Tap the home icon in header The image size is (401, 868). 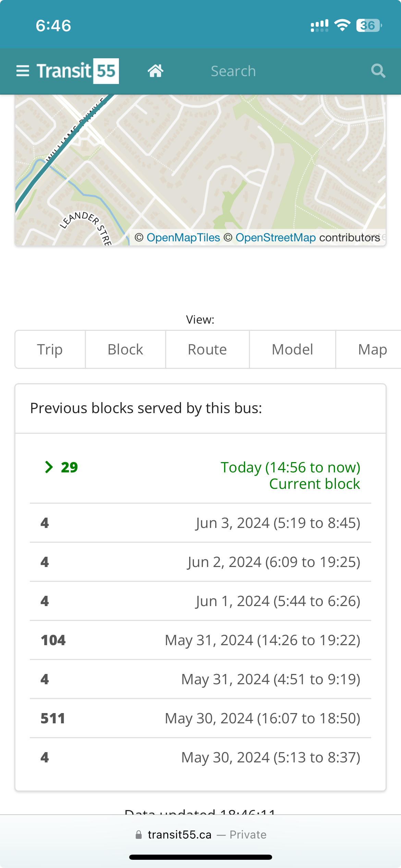[155, 71]
